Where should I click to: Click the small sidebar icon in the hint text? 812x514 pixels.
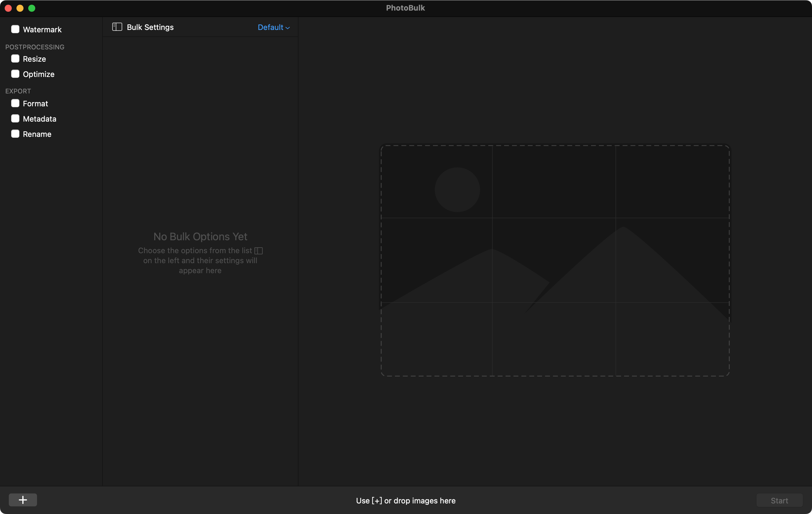pyautogui.click(x=258, y=251)
